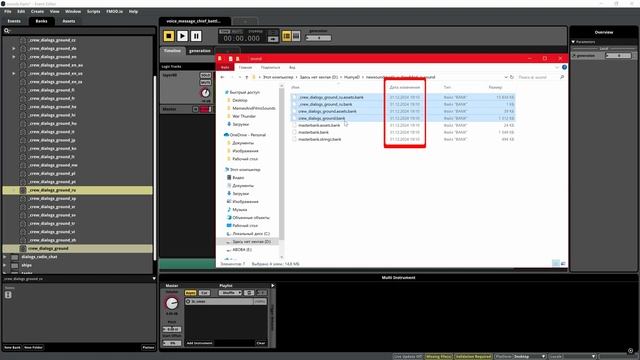Adjust the generation parameter slider in transport
Viewport: 640px width, 360px height.
pos(318,38)
